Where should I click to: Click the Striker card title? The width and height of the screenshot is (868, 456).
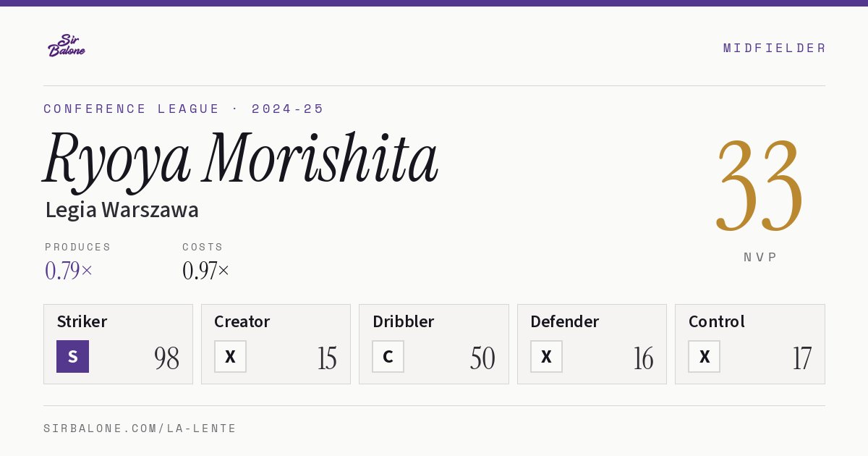(x=82, y=321)
